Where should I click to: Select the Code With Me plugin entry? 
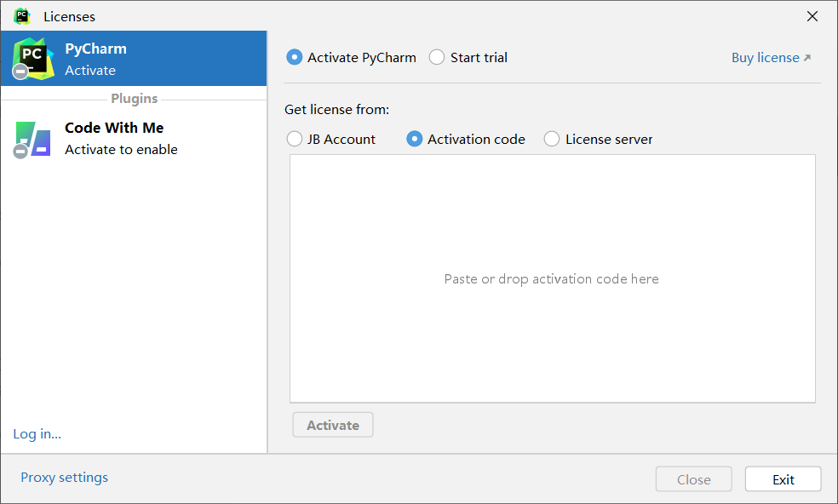point(134,139)
